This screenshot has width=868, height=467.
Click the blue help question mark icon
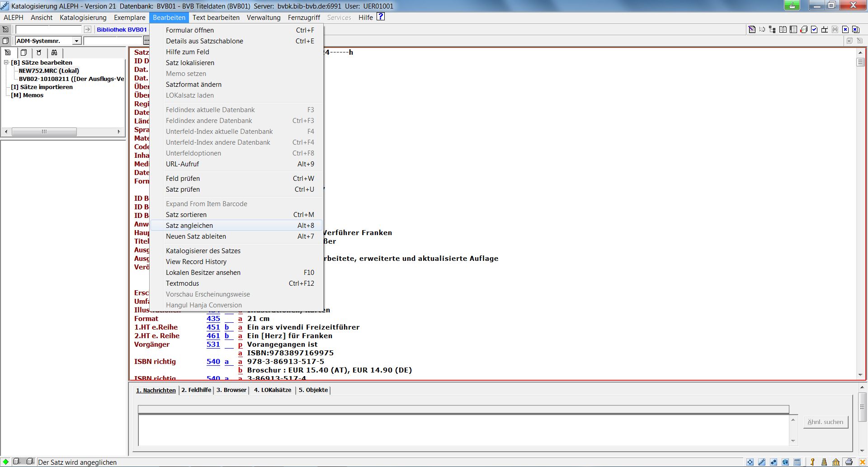pyautogui.click(x=381, y=17)
